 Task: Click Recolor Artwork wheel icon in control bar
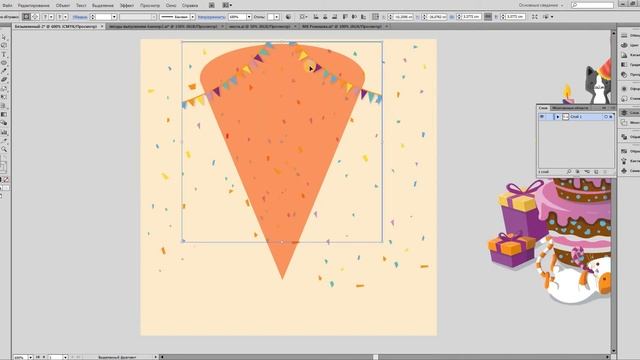pyautogui.click(x=288, y=17)
